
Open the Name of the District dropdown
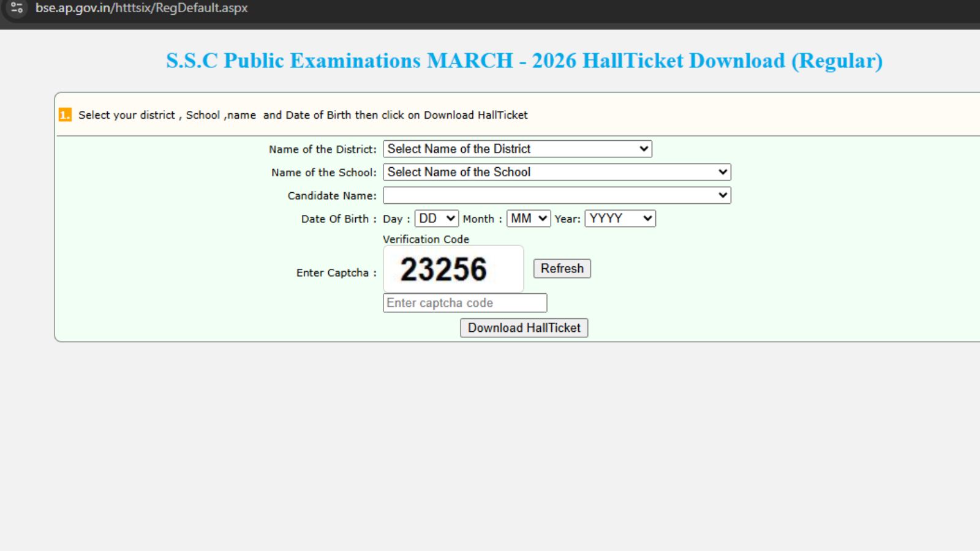(517, 149)
